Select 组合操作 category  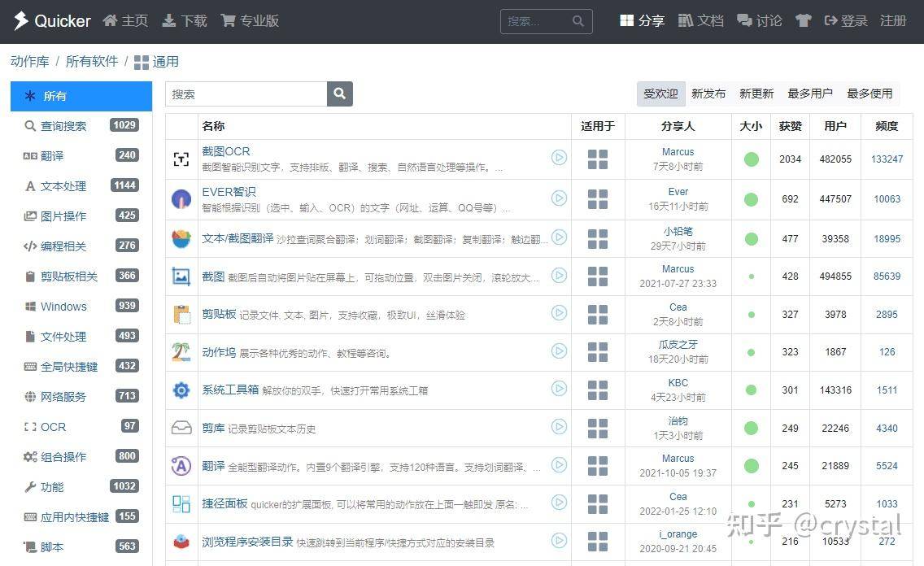[x=81, y=456]
